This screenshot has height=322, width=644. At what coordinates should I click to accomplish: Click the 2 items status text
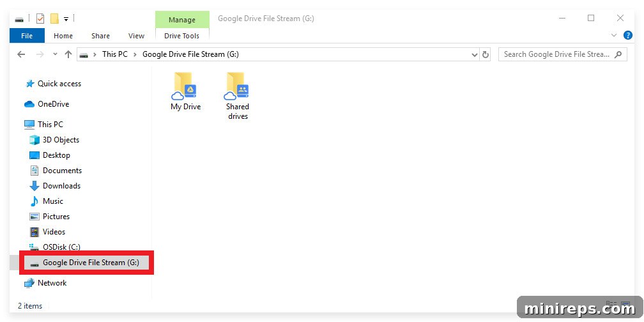pyautogui.click(x=30, y=306)
